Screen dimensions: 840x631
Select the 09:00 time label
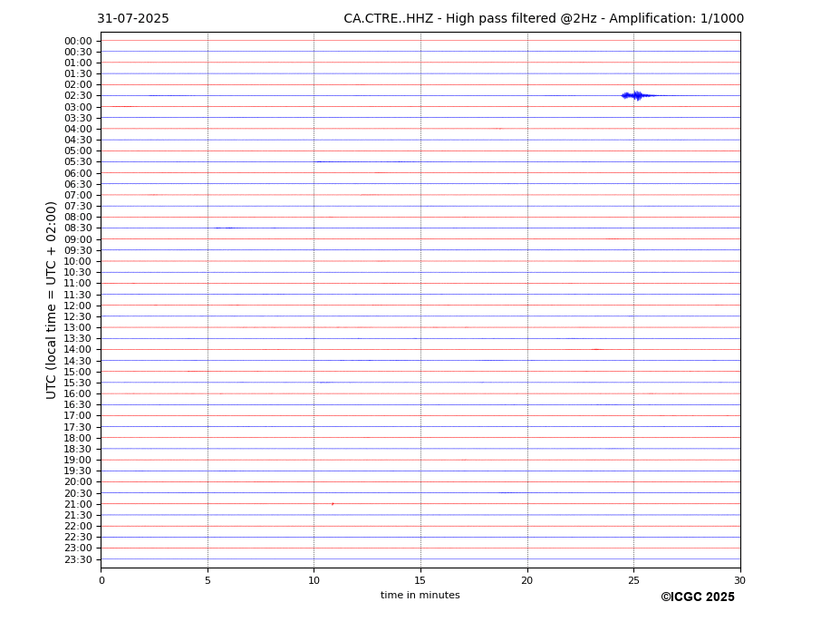pyautogui.click(x=78, y=239)
